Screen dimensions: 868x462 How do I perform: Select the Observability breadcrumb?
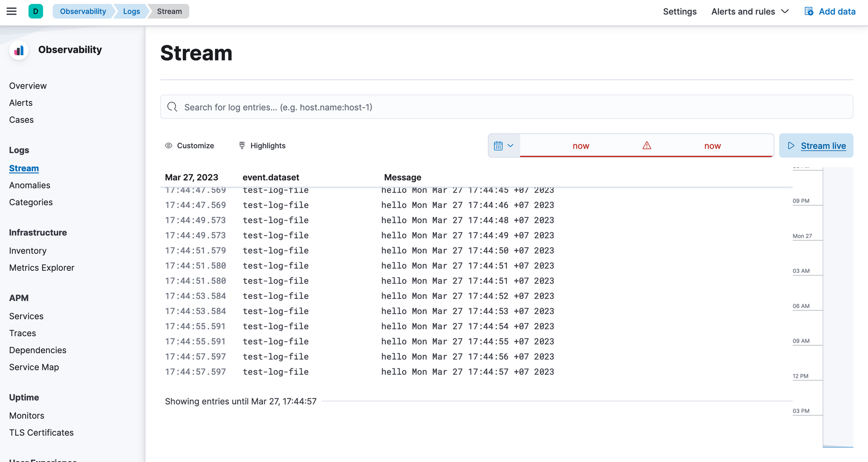click(83, 11)
